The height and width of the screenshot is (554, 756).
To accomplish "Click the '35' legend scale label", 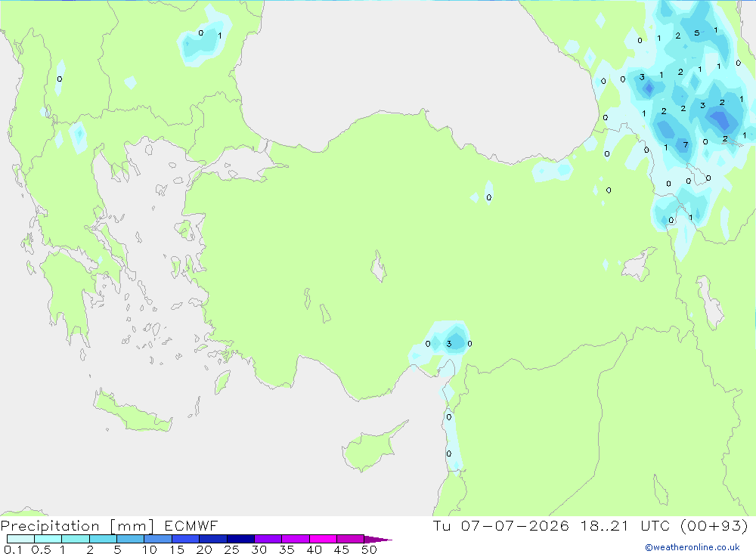I will coord(287,549).
